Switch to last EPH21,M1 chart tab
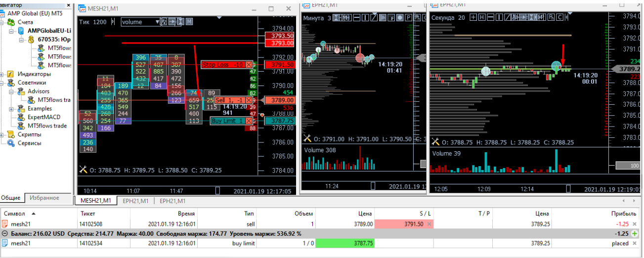Screen dimensions: 644x258 [172, 201]
